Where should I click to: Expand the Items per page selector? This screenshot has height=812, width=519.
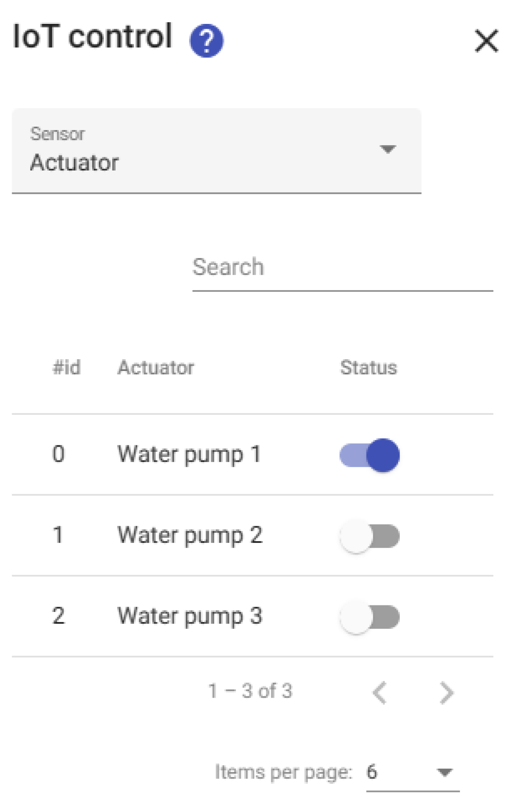tap(412, 772)
